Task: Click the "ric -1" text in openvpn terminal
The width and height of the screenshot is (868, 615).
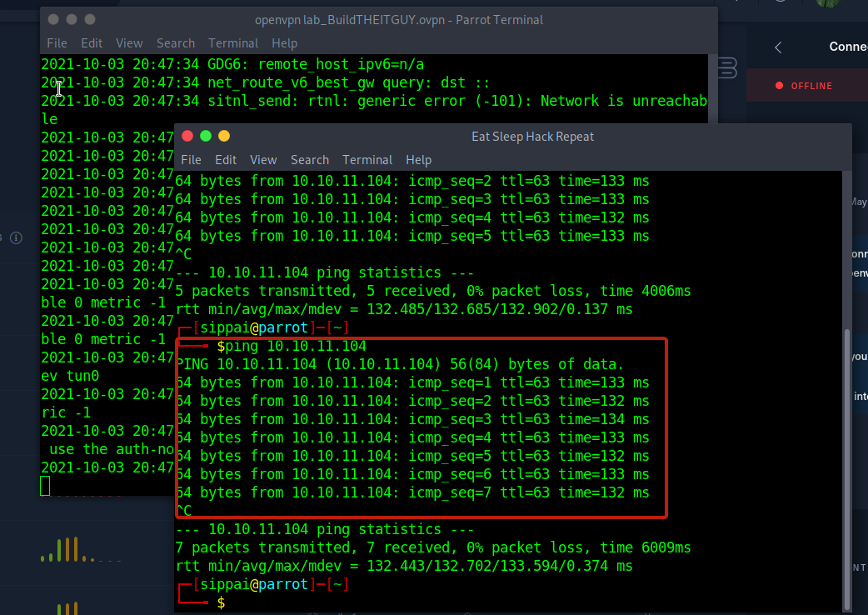Action: (x=66, y=413)
